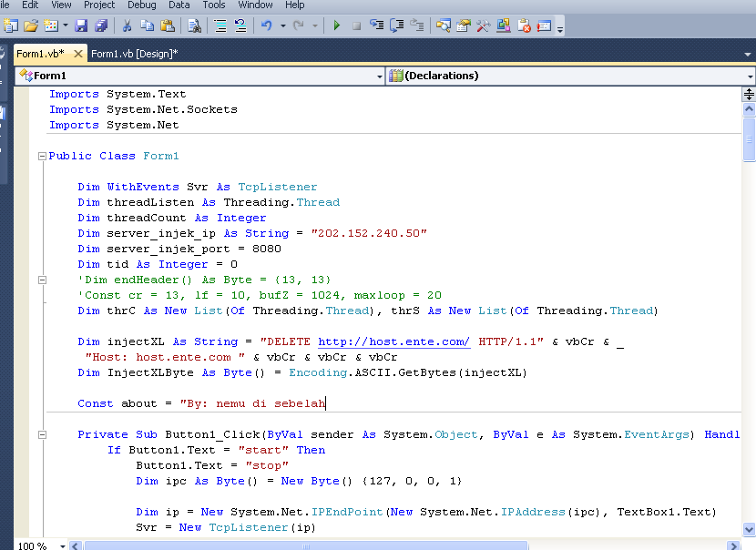Click the Find binoculars icon
Screen dimensions: 756x550
195,25
